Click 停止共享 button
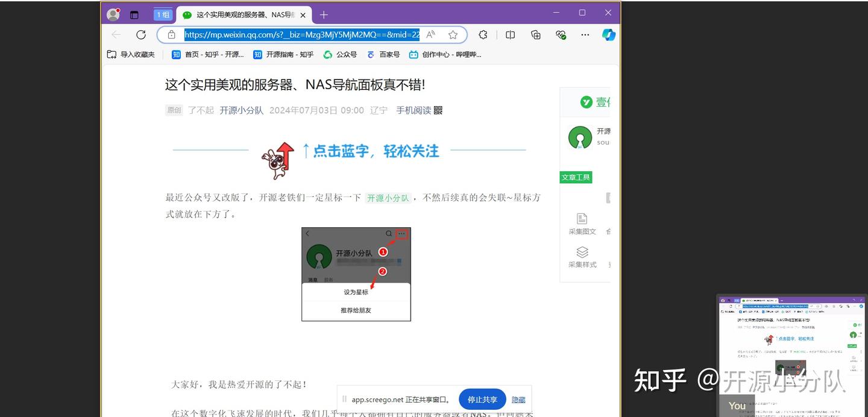The width and height of the screenshot is (868, 417). (482, 400)
